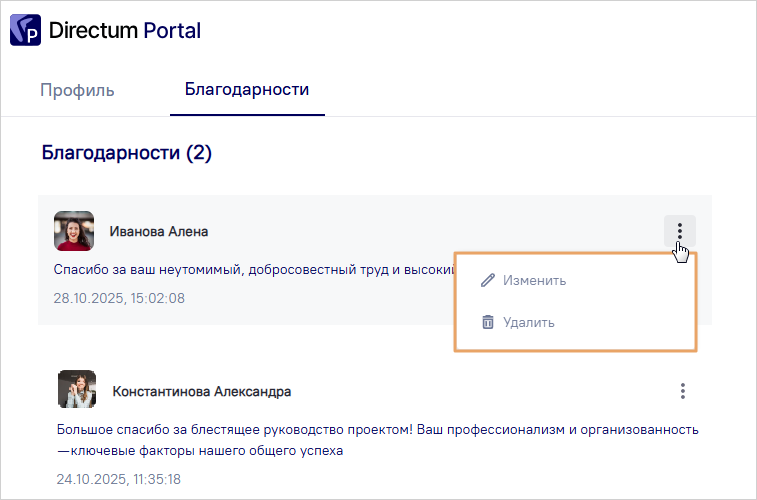Switch to the Профиль tab
The image size is (757, 500).
tap(77, 90)
